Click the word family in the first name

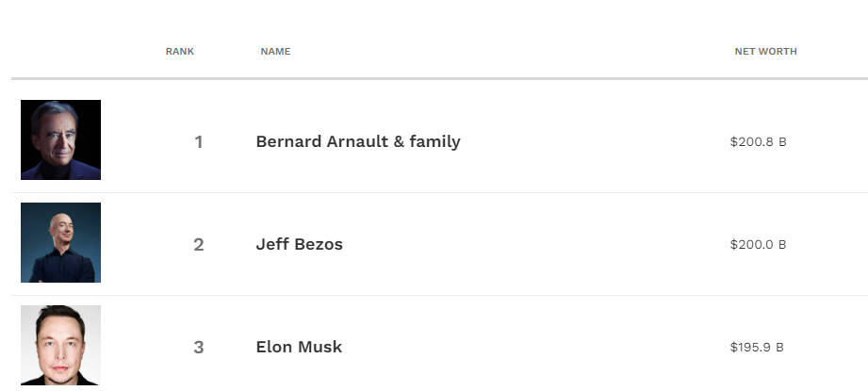pyautogui.click(x=435, y=141)
